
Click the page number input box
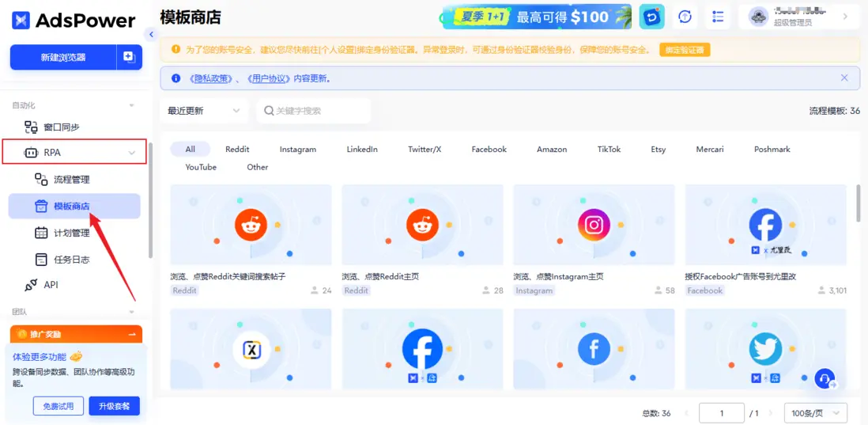pos(722,413)
